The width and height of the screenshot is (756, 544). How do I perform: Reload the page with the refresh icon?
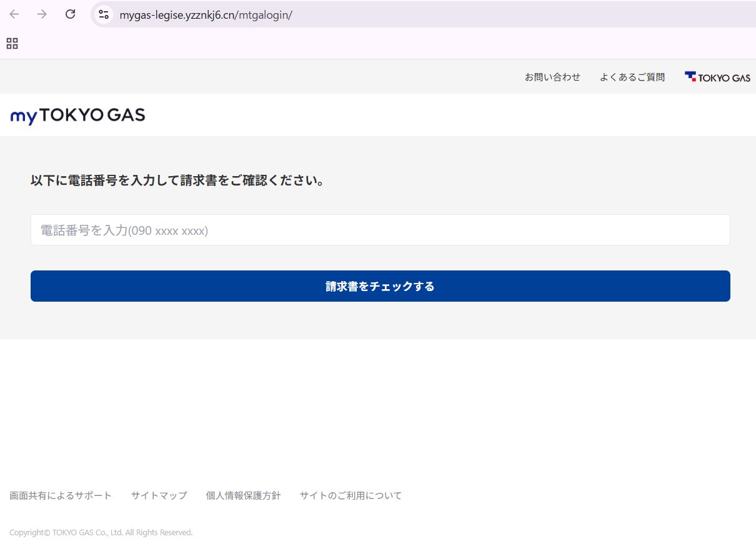(71, 14)
